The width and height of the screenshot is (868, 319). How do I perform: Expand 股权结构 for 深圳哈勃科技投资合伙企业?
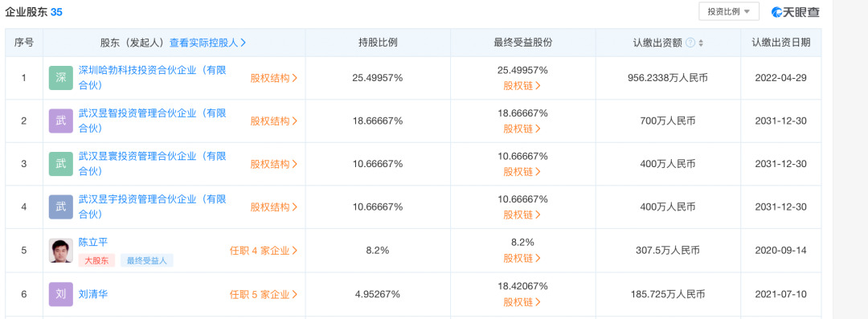273,78
